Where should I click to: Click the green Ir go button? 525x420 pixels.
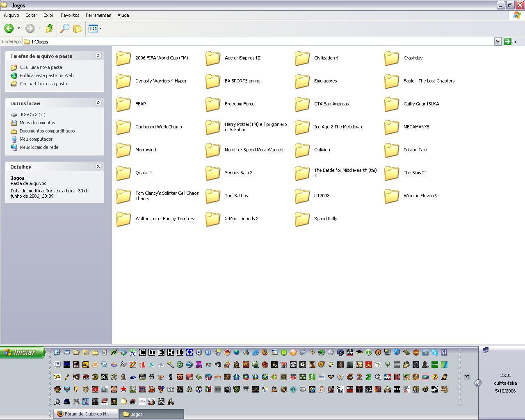[511, 41]
